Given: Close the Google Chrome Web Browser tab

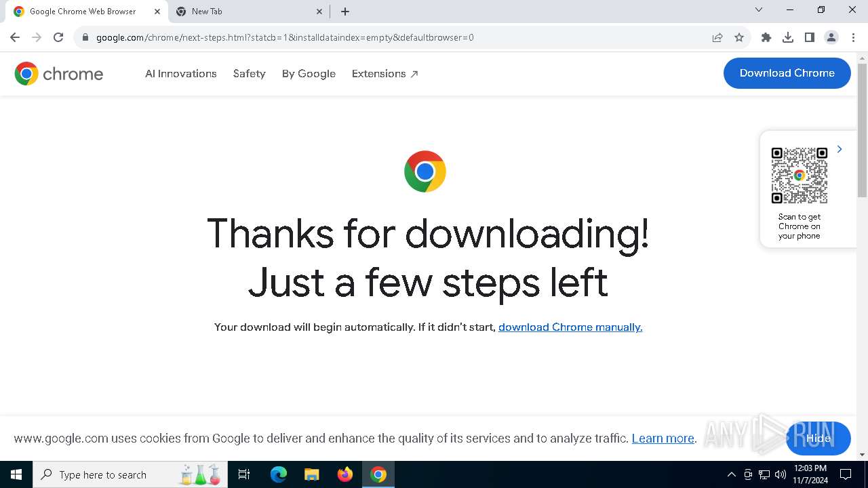Looking at the screenshot, I should tap(157, 12).
